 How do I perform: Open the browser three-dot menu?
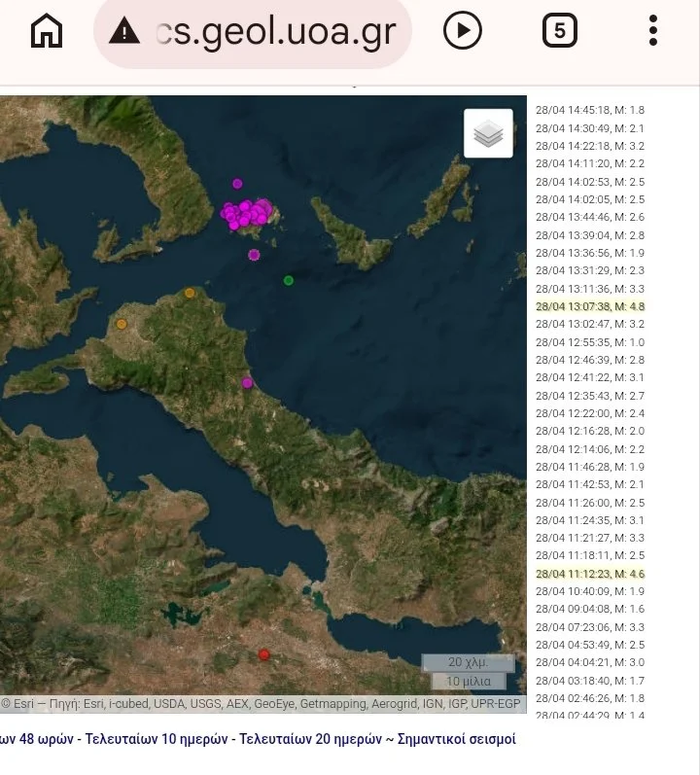[653, 31]
